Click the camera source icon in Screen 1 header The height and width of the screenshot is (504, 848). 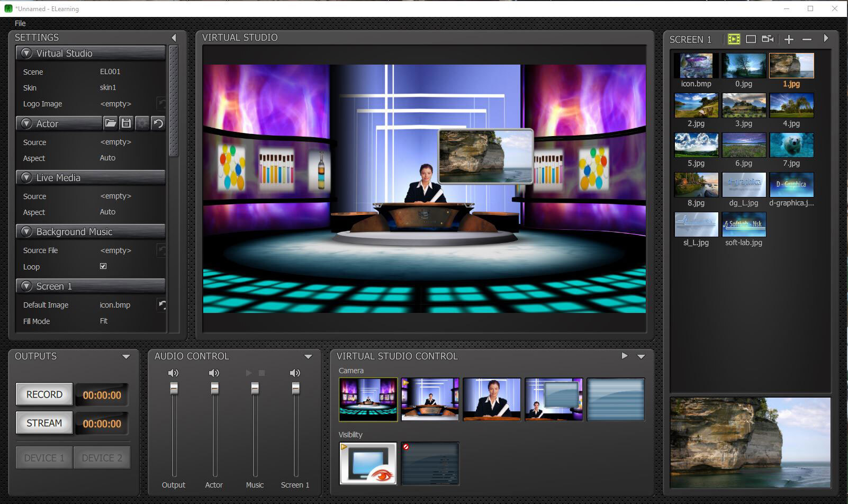click(768, 39)
